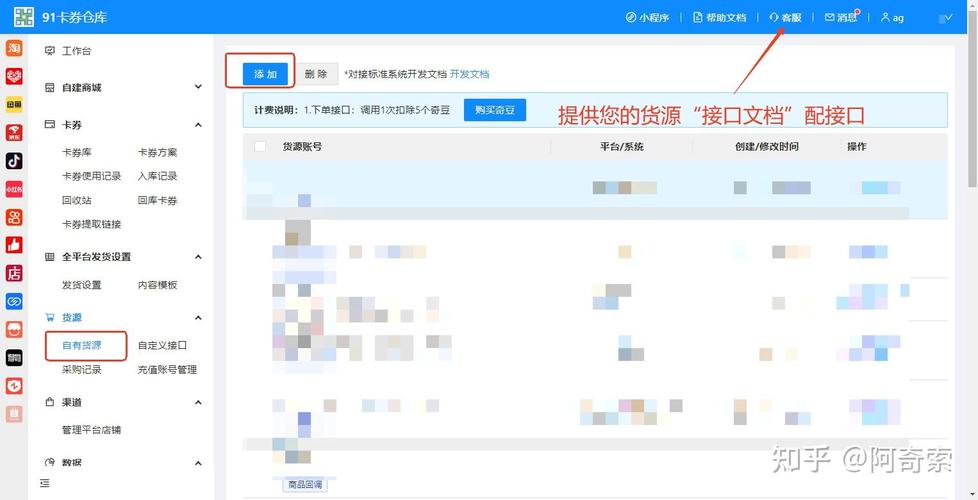Open the pale pink platform icon

pos(14,413)
